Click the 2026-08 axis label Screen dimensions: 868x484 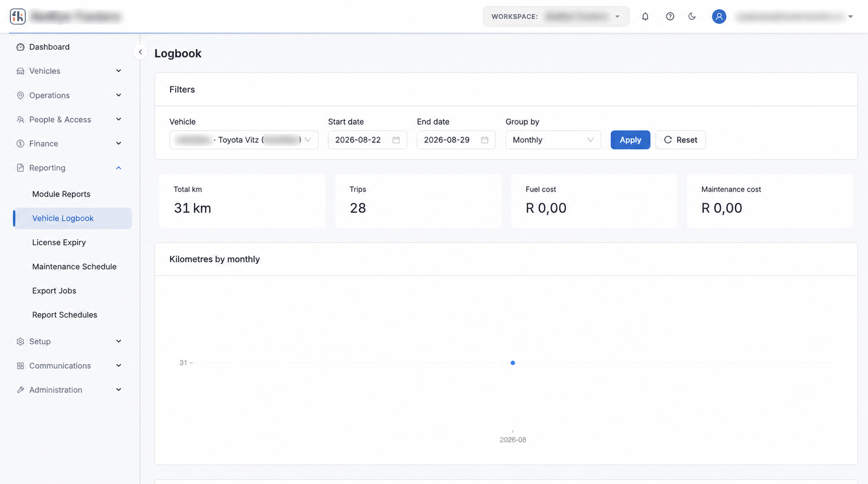pos(513,440)
